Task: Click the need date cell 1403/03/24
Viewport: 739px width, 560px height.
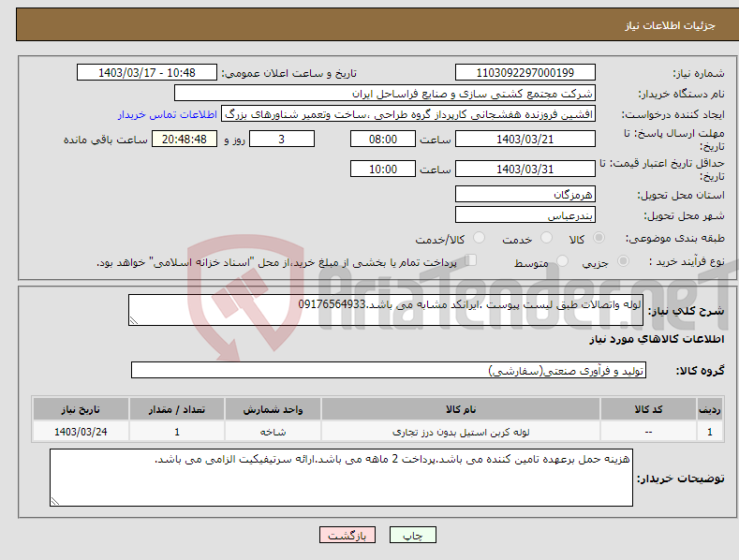Action: [x=81, y=432]
